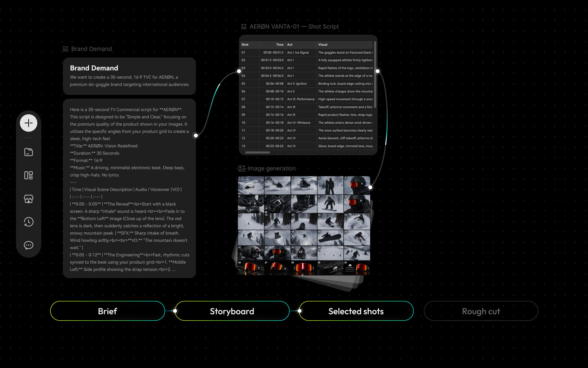Click the vertical scrollbar of Shot Script table
The width and height of the screenshot is (588, 368).
(x=375, y=75)
